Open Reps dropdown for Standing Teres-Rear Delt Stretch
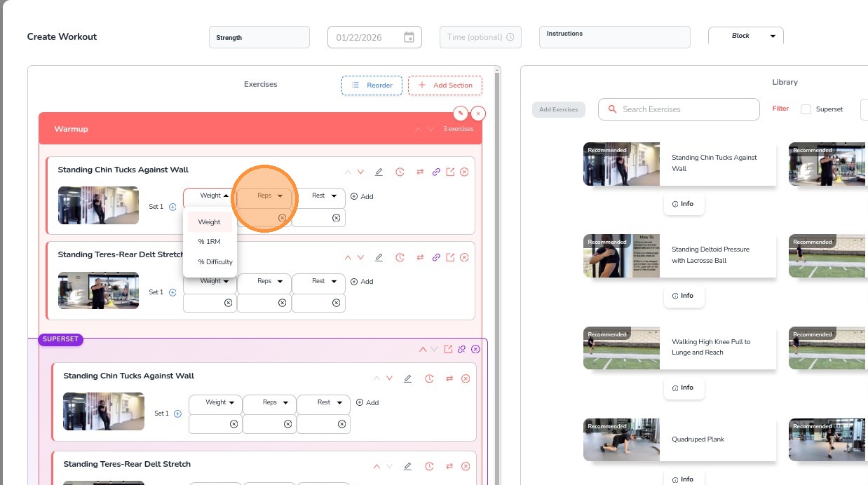 pos(264,282)
